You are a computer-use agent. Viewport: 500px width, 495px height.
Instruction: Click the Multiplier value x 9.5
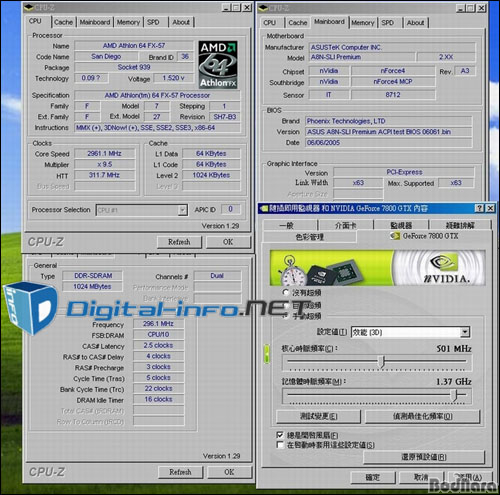coord(104,165)
